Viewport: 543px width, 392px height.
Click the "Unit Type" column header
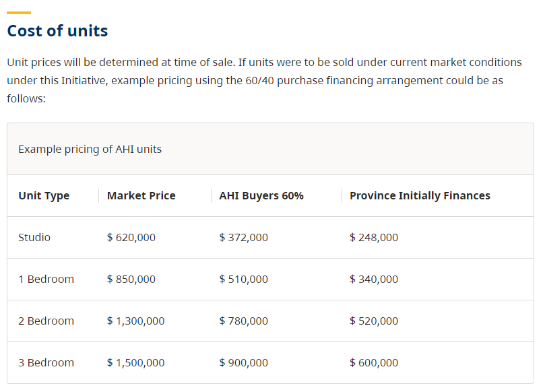pos(44,196)
